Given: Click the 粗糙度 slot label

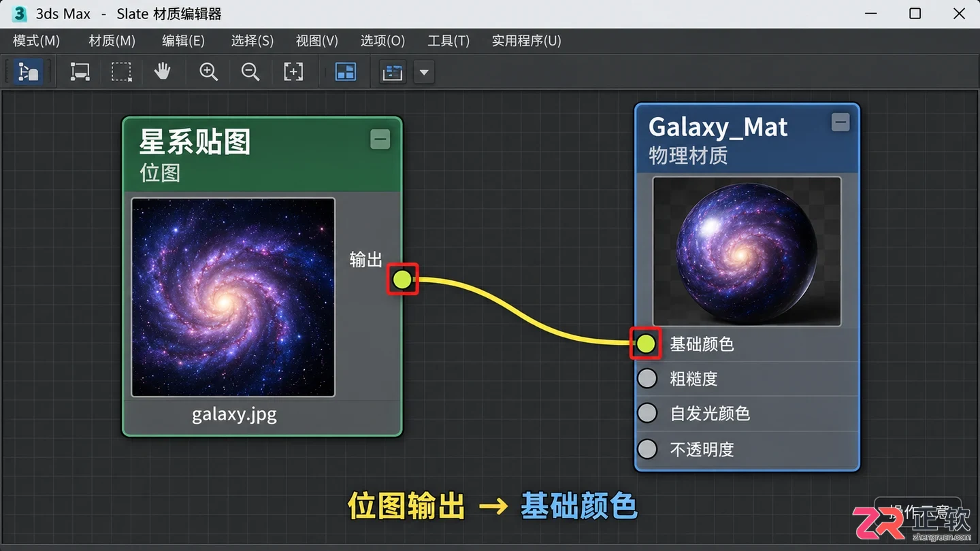Looking at the screenshot, I should coord(693,379).
